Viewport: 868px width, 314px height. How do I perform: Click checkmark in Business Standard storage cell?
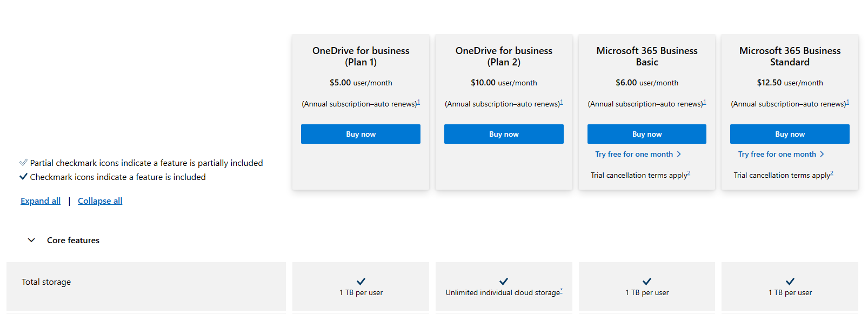[790, 282]
